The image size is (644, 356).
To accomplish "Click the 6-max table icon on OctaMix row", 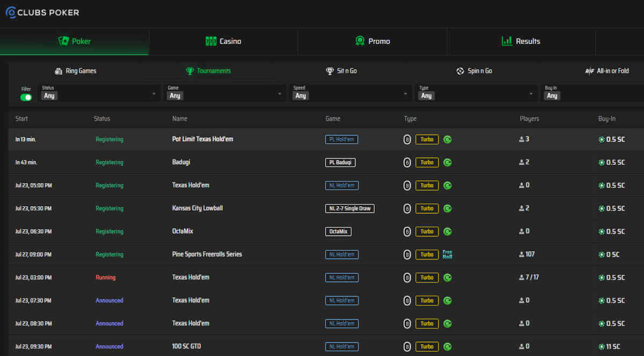I will click(x=407, y=232).
